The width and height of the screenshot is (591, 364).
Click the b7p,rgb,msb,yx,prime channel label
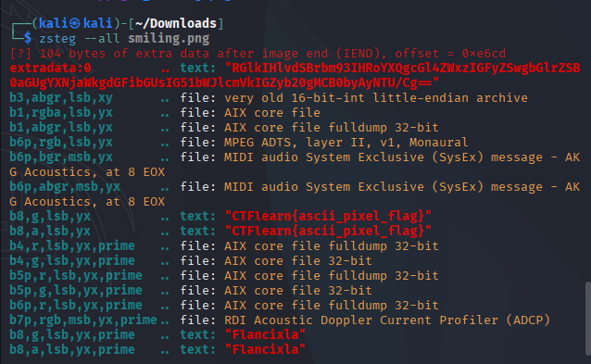[x=83, y=320]
